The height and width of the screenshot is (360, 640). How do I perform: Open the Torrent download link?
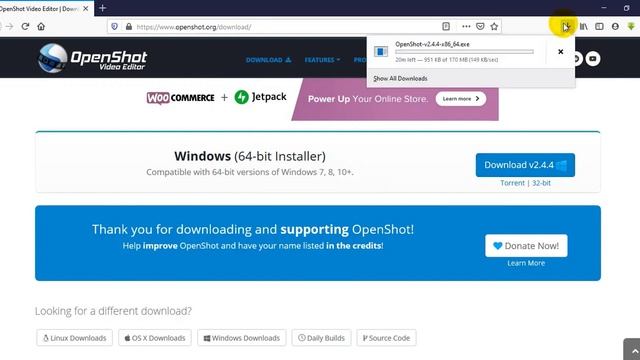(x=512, y=183)
